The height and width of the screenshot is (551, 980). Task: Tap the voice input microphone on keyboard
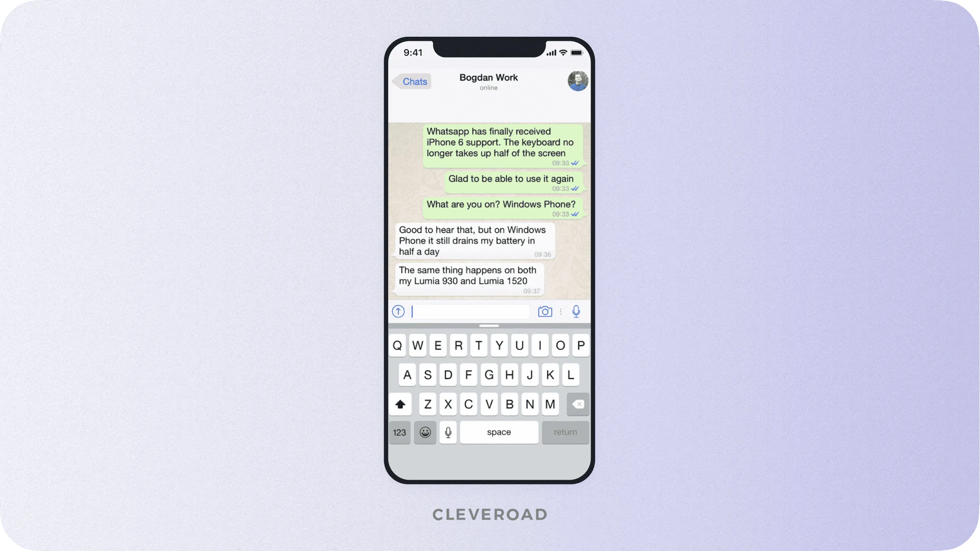click(447, 432)
